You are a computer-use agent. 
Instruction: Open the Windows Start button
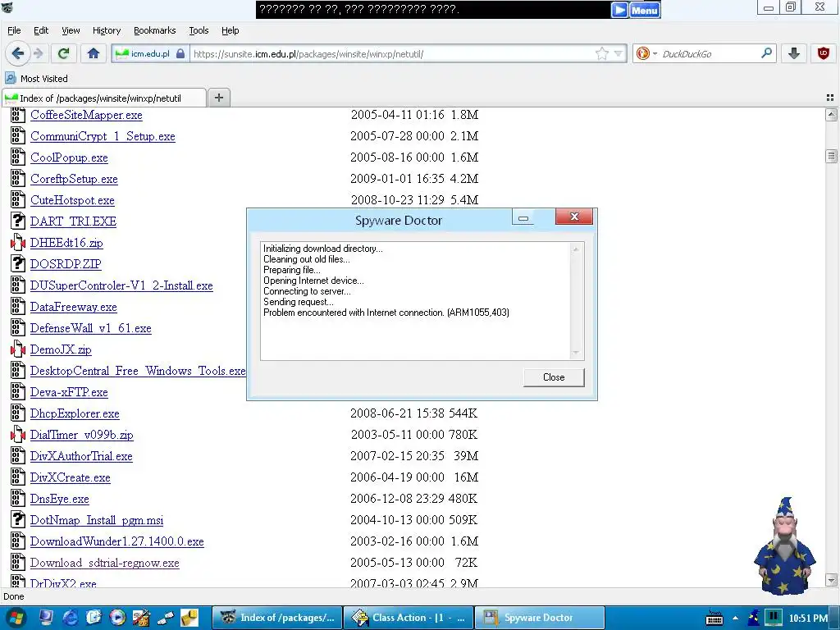pyautogui.click(x=15, y=618)
